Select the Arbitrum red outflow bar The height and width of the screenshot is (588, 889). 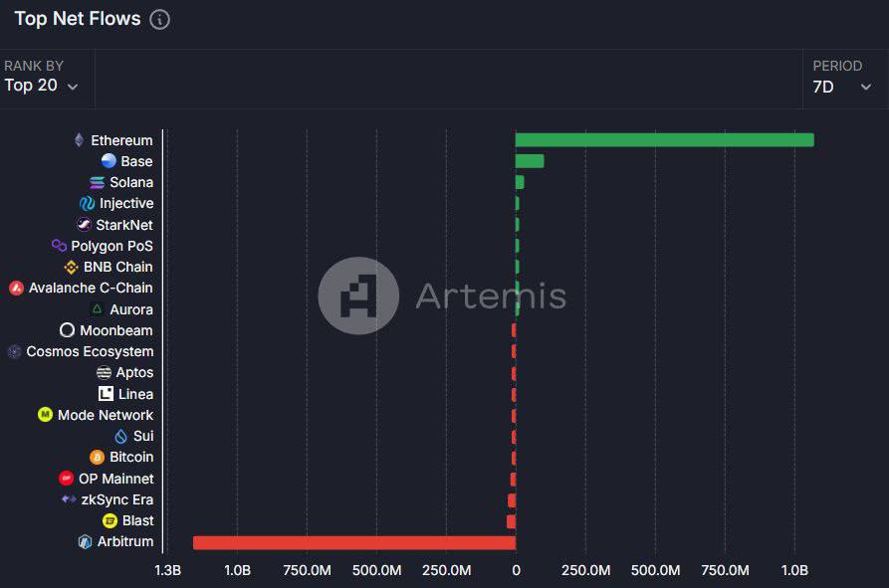coord(354,542)
